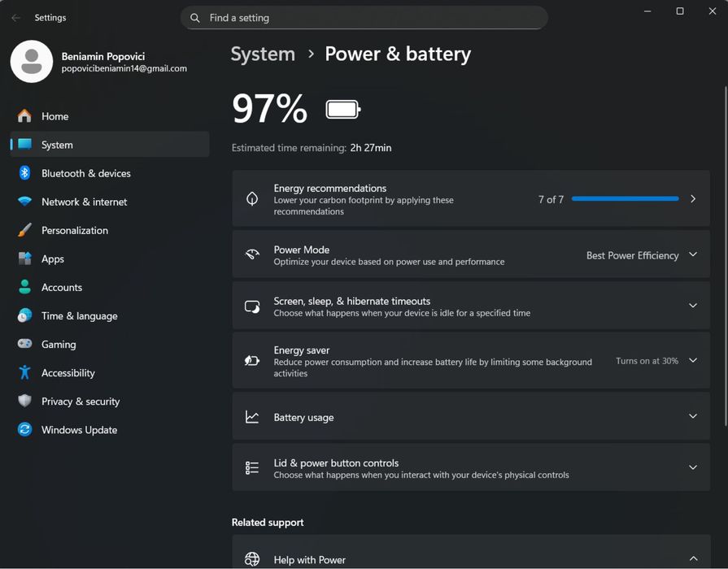Collapse the Help with Power section chevron

coord(693,558)
